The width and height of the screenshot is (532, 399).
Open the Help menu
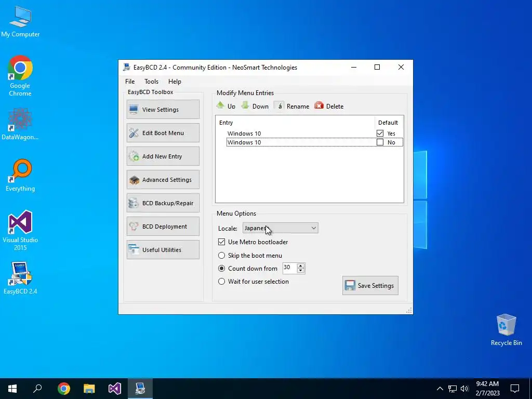[x=175, y=82]
